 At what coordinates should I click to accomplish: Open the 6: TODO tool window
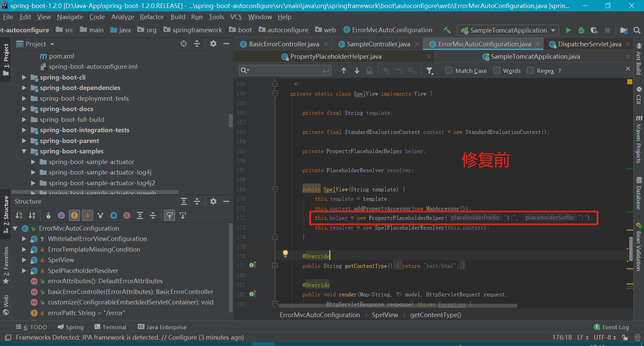(x=32, y=327)
